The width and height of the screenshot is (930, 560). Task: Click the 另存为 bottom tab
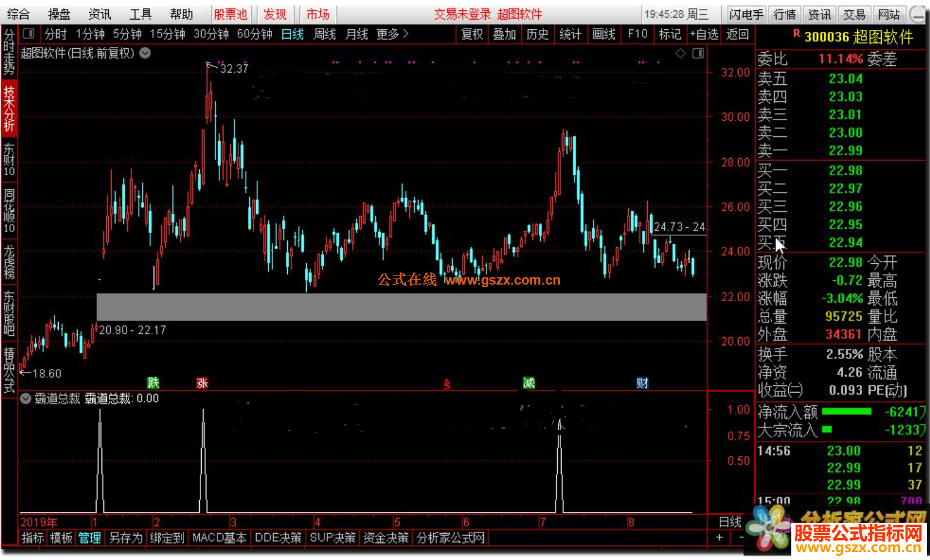click(x=126, y=538)
